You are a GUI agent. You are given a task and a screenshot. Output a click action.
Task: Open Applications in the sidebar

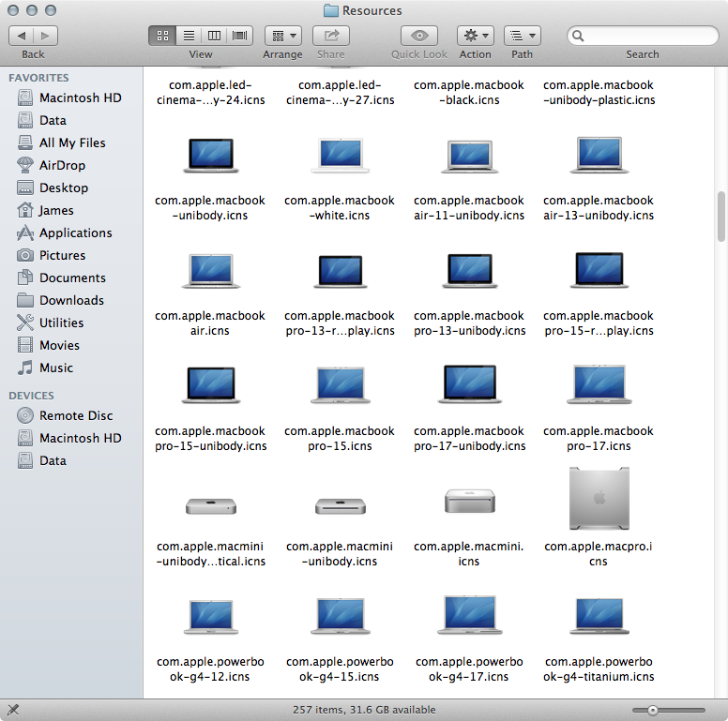click(71, 233)
